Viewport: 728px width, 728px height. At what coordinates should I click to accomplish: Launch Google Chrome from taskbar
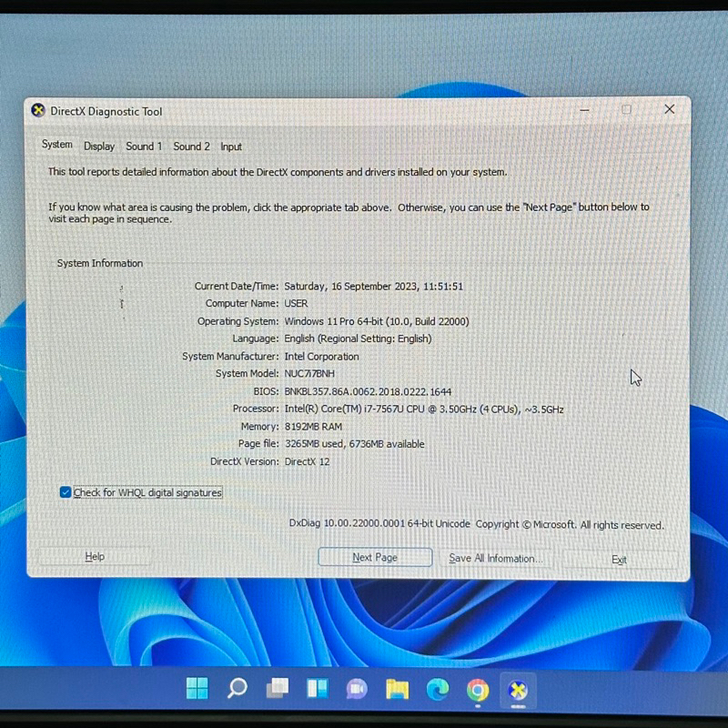click(478, 690)
